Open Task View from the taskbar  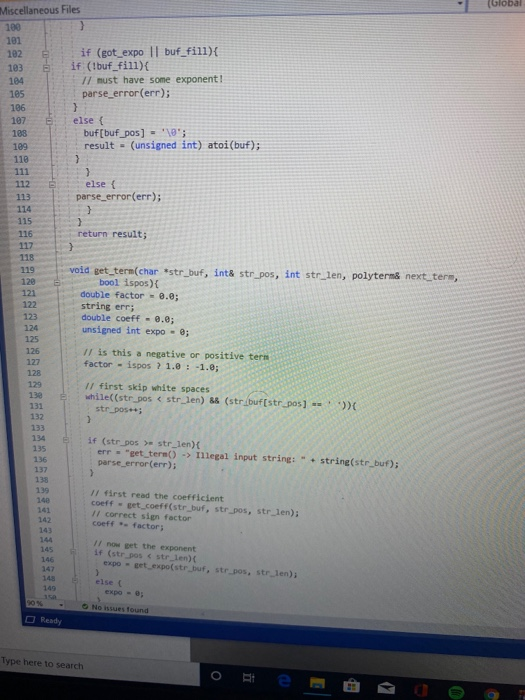248,678
